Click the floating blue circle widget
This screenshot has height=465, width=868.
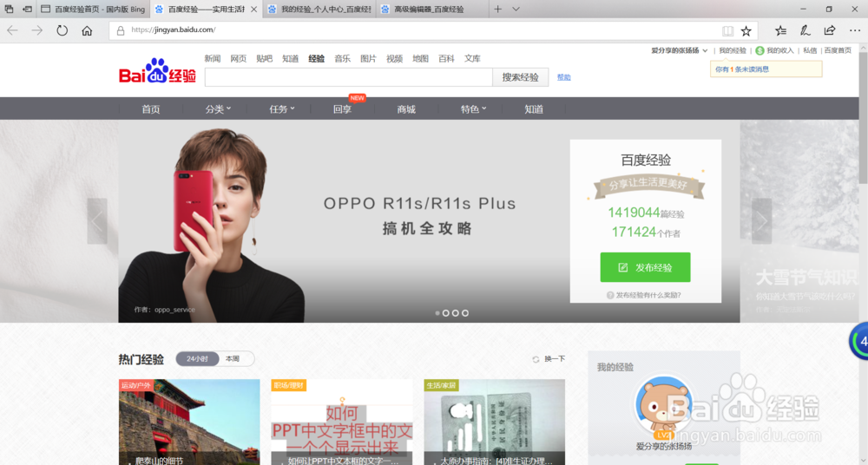(859, 341)
